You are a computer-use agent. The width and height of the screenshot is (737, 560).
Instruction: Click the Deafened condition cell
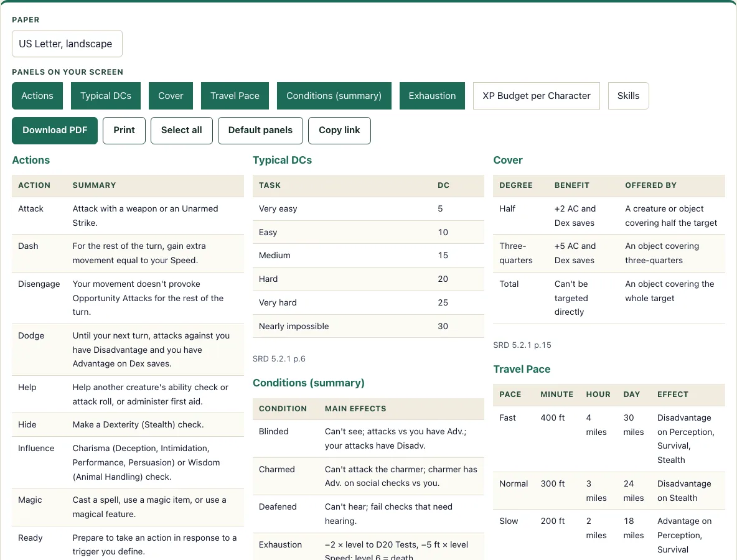[278, 506]
